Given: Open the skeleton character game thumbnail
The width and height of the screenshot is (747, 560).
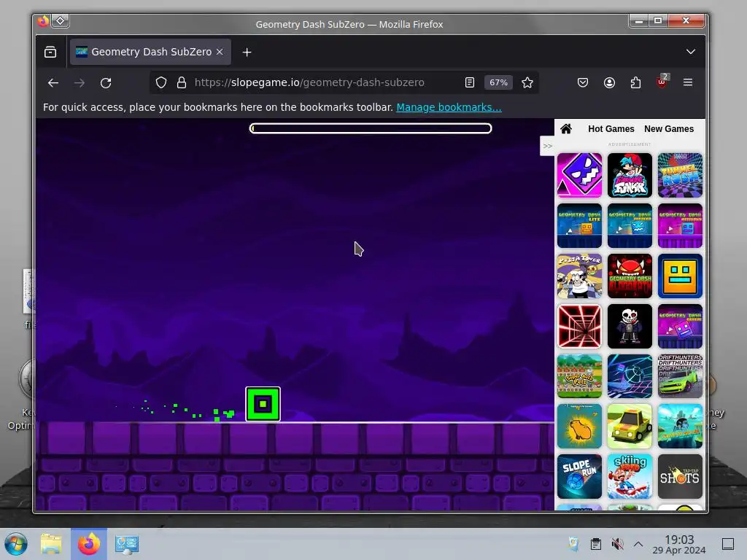Looking at the screenshot, I should point(630,326).
